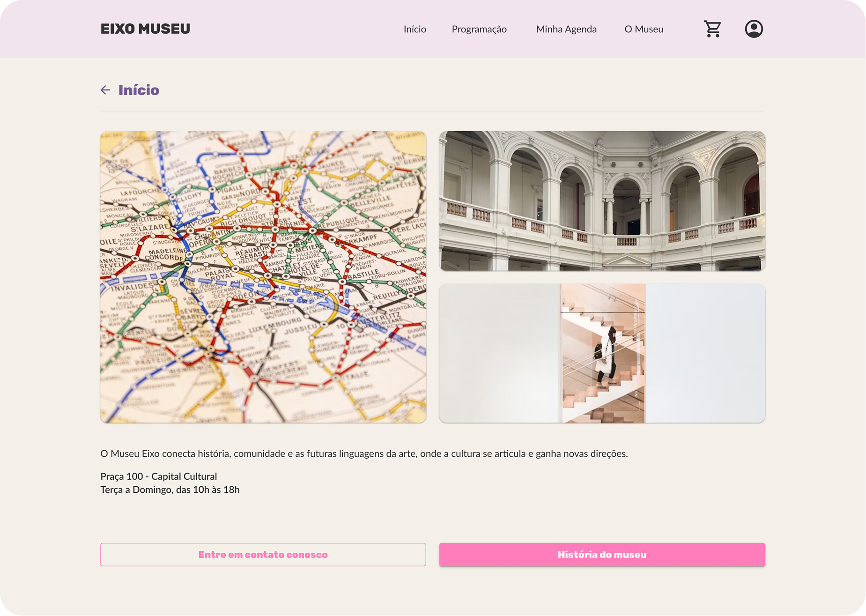Screen dimensions: 866x616
Task: Open the Programação menu item
Action: point(479,29)
